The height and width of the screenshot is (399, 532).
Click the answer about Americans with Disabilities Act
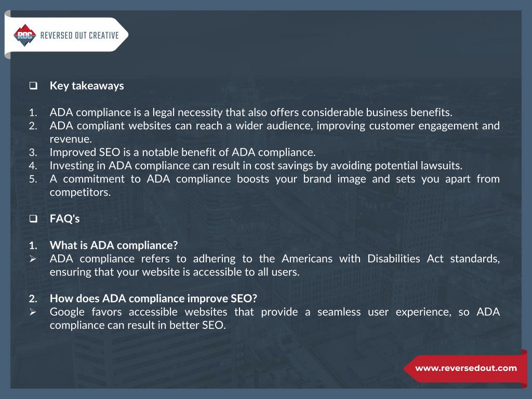click(274, 265)
